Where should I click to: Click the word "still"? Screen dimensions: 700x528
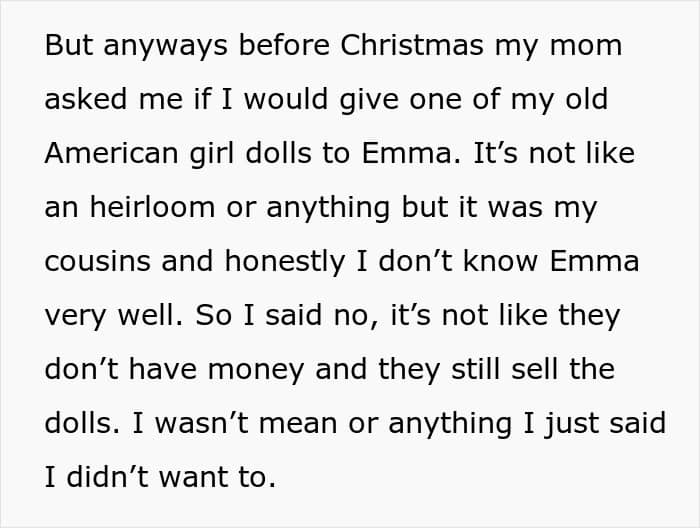pyautogui.click(x=504, y=370)
